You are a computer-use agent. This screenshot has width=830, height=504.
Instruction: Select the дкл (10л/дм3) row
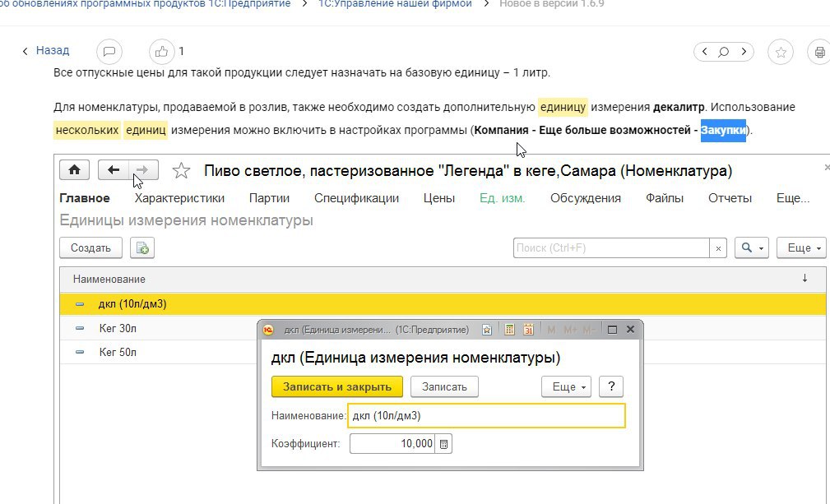tap(443, 304)
